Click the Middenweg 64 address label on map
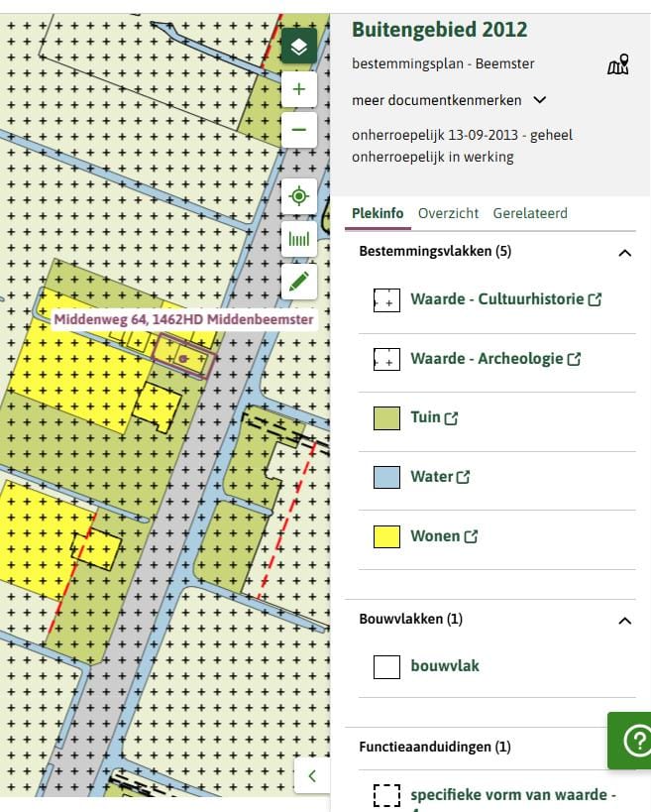 [183, 319]
